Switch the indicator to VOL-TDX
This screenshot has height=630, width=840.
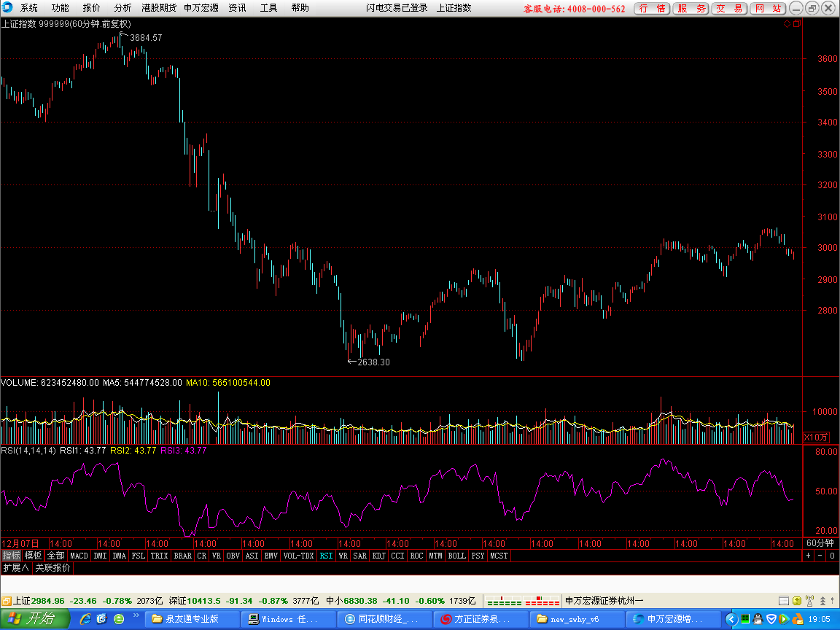[x=298, y=556]
